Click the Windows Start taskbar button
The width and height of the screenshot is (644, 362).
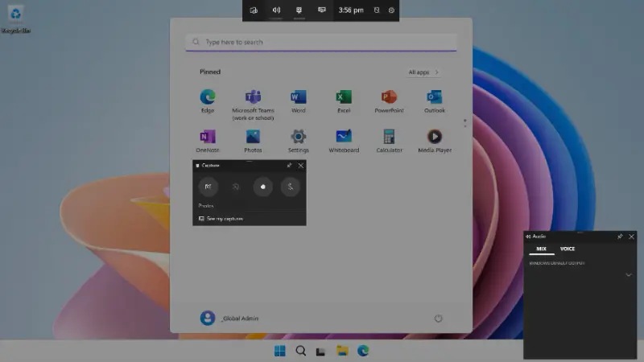click(279, 351)
